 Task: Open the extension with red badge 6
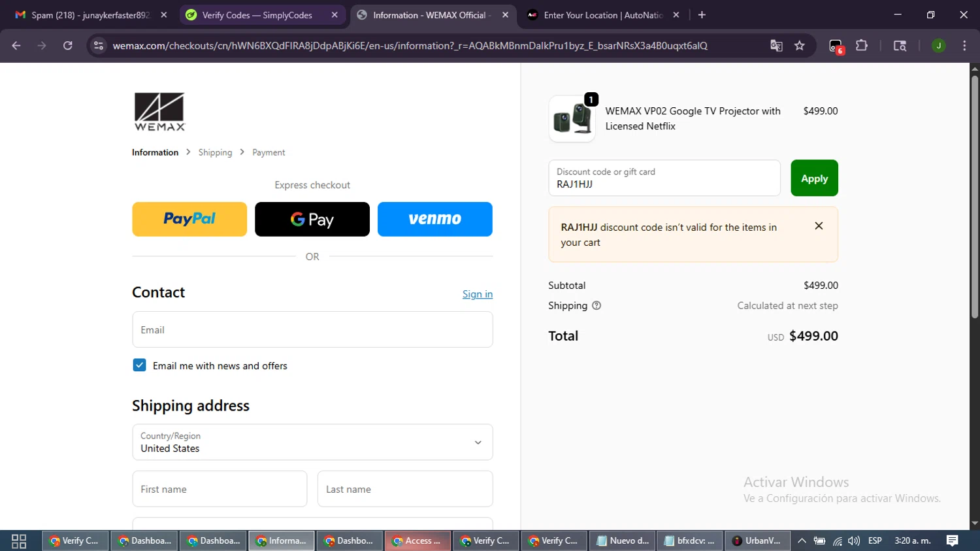pos(836,46)
